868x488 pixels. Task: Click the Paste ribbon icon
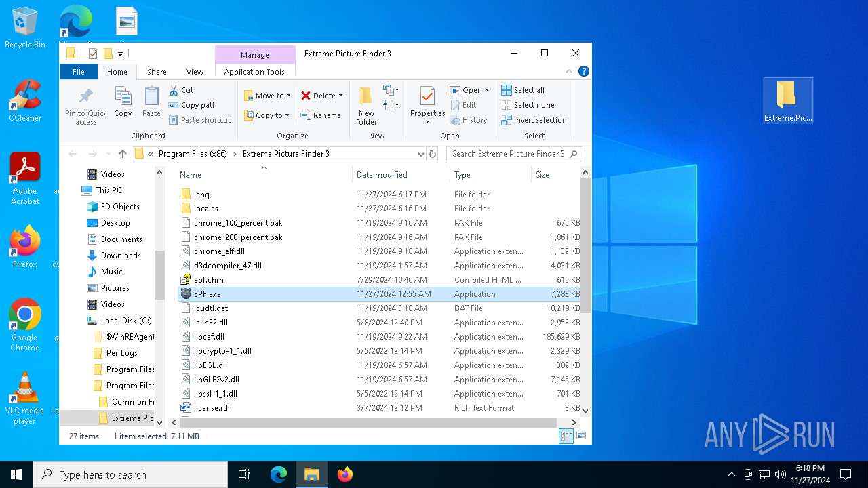[151, 102]
